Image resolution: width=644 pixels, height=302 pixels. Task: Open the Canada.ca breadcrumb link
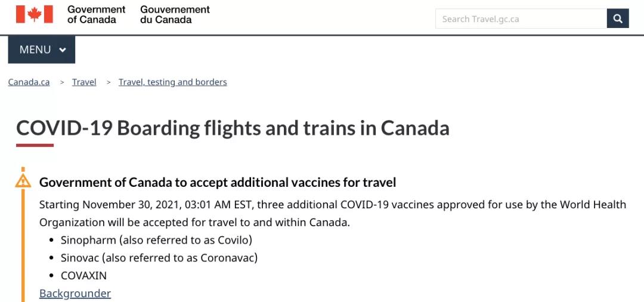click(x=29, y=82)
